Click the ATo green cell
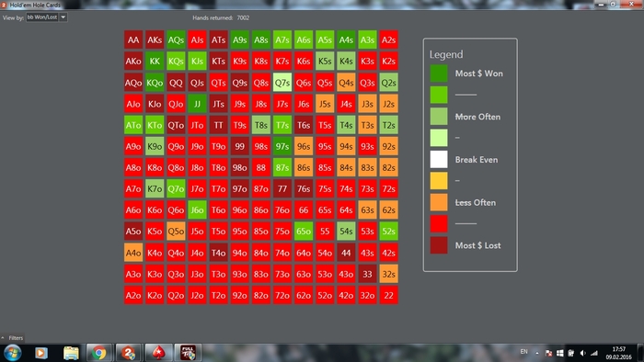Image resolution: width=644 pixels, height=362 pixels. click(x=133, y=125)
